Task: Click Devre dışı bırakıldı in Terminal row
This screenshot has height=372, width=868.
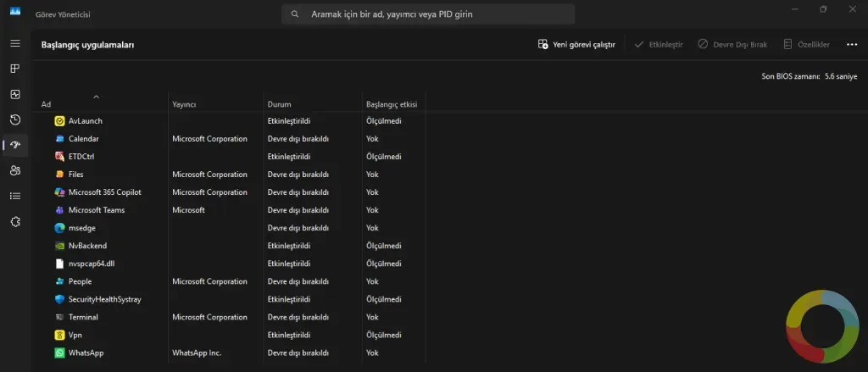Action: click(x=298, y=317)
